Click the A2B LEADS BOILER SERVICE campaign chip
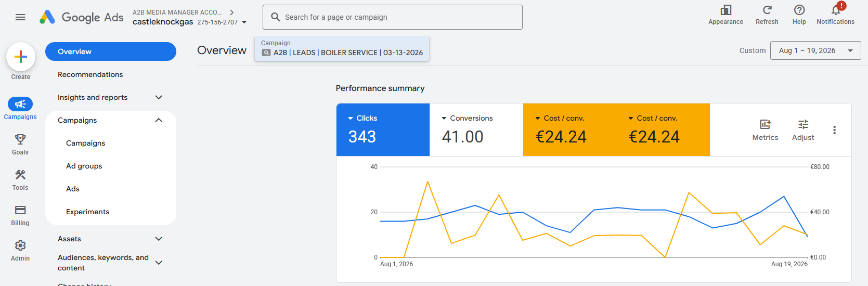 tap(342, 48)
